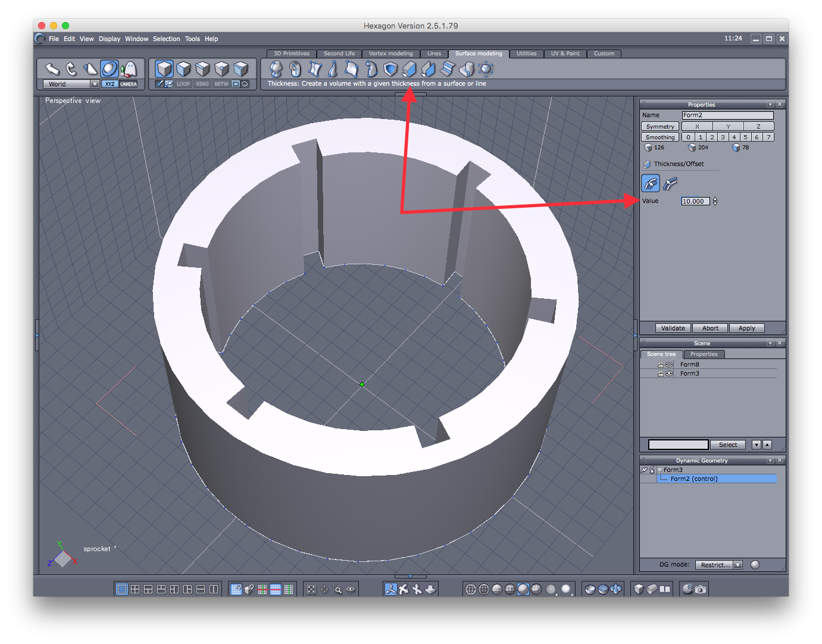Open the Tools menu
The height and width of the screenshot is (644, 822).
point(192,39)
